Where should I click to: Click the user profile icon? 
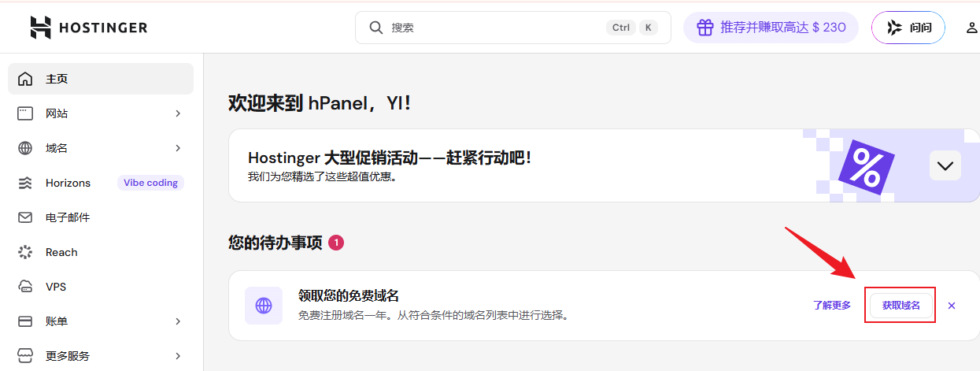click(x=972, y=28)
